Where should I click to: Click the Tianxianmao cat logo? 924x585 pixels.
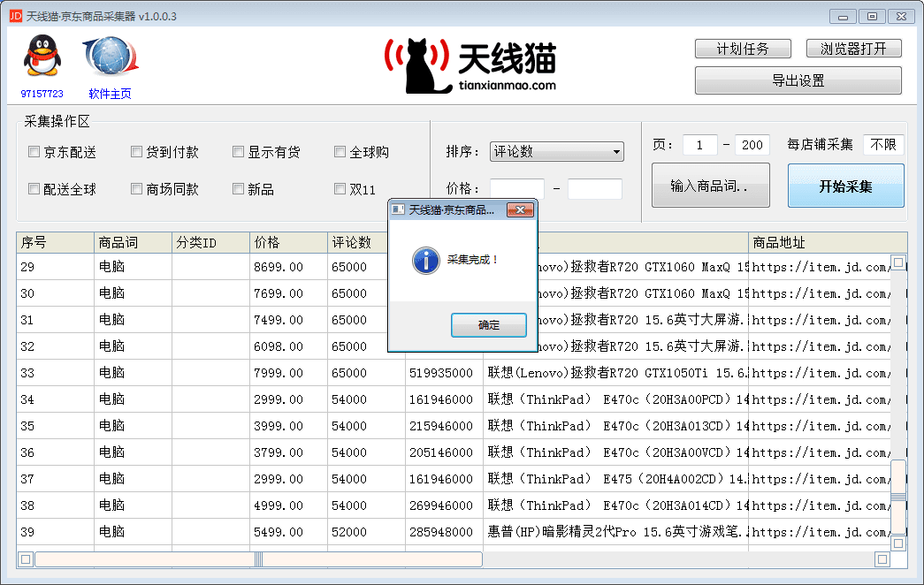(470, 66)
